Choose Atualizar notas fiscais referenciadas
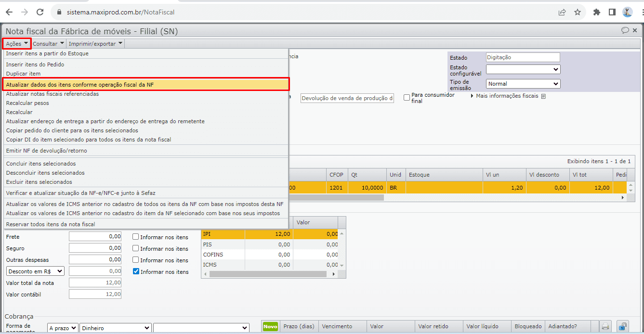 tap(145, 94)
